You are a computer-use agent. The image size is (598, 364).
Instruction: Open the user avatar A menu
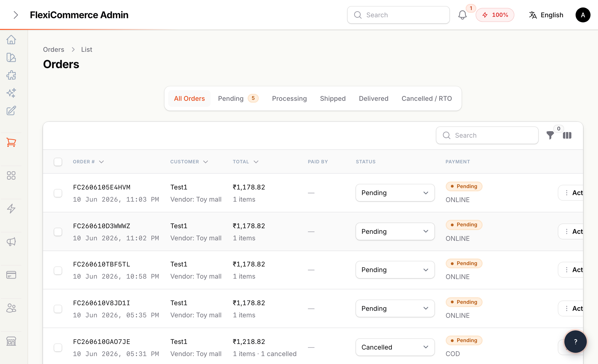point(583,15)
